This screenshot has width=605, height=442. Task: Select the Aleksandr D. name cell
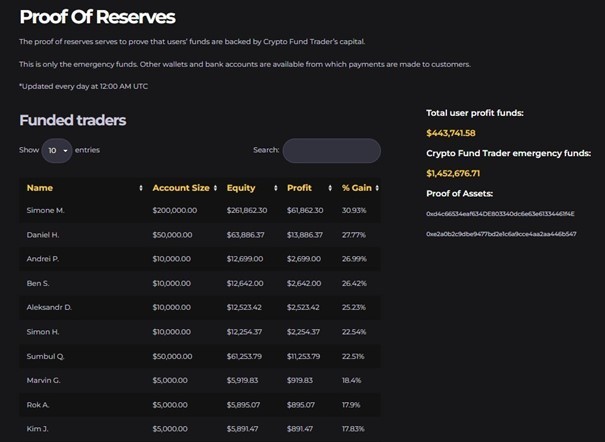coord(49,307)
